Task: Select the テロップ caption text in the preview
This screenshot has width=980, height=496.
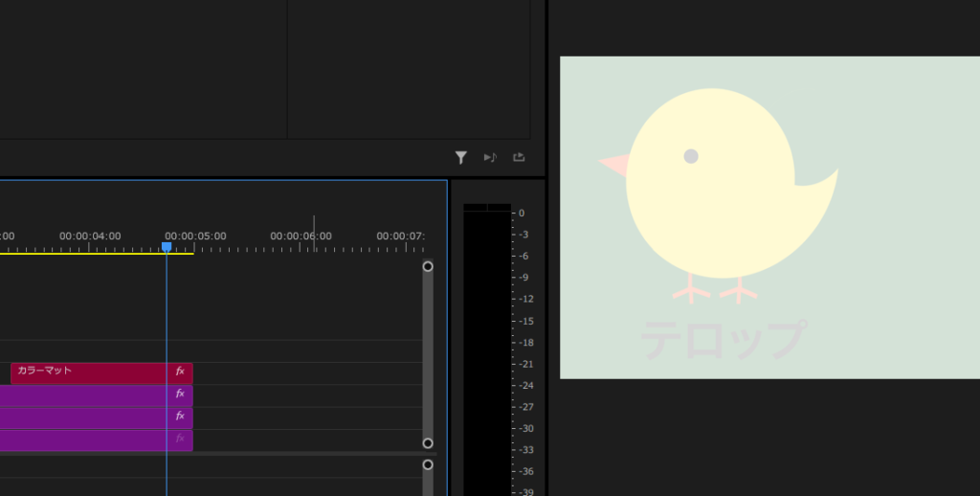Action: (x=724, y=340)
